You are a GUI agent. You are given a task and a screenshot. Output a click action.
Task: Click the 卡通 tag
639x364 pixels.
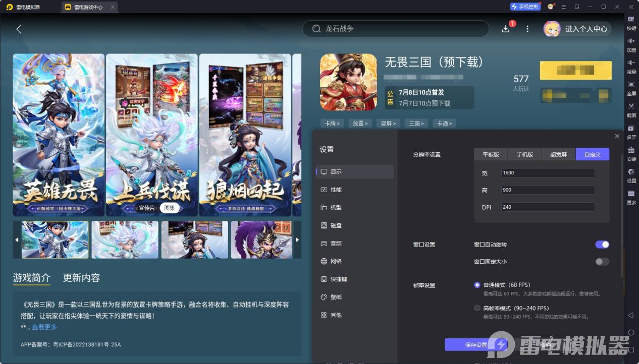(444, 123)
